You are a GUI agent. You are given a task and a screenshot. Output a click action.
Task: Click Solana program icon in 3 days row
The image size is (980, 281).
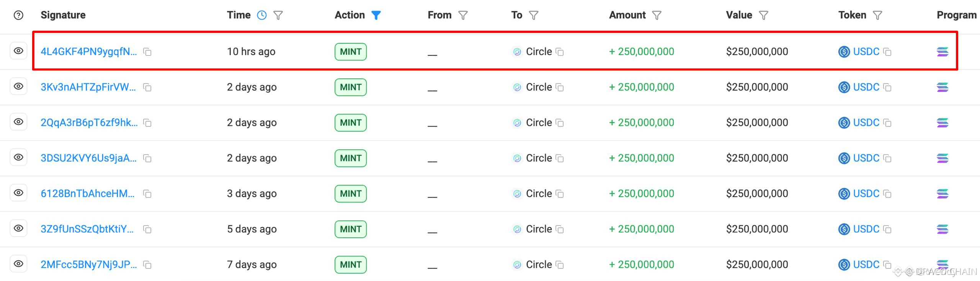(942, 194)
